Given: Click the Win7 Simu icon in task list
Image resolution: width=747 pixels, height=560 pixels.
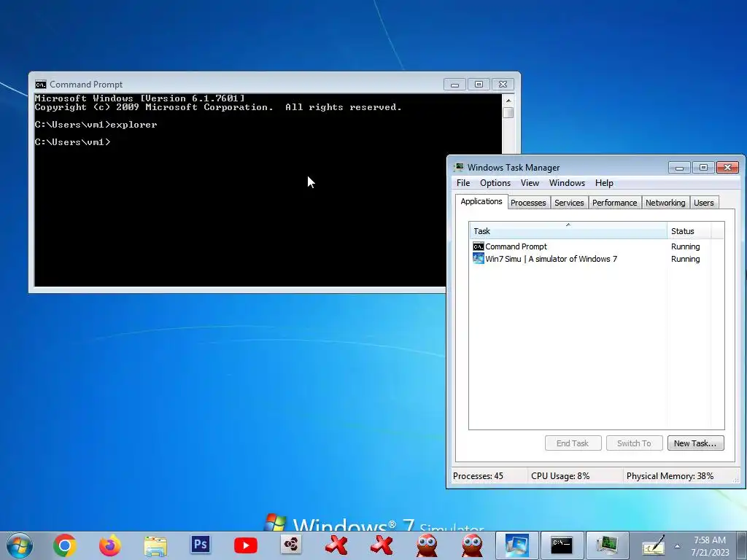Looking at the screenshot, I should (x=479, y=259).
